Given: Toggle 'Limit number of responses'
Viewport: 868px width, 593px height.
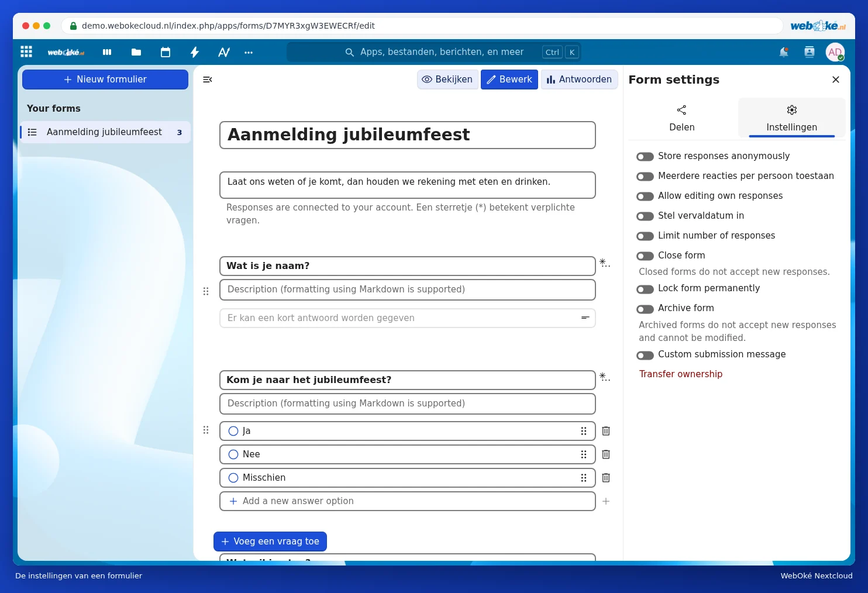Looking at the screenshot, I should (x=645, y=236).
